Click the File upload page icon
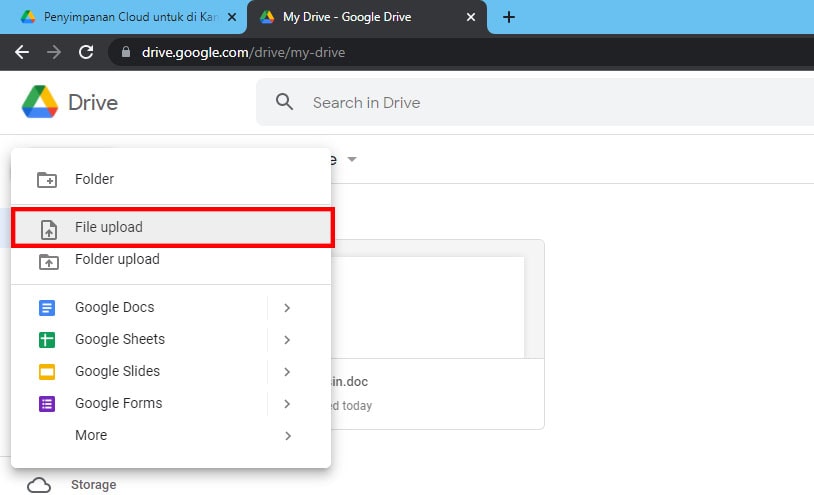The image size is (814, 495). pos(49,229)
